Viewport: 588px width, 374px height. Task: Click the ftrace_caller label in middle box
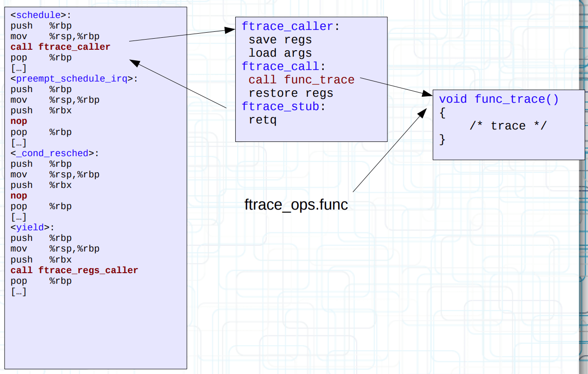click(x=287, y=27)
